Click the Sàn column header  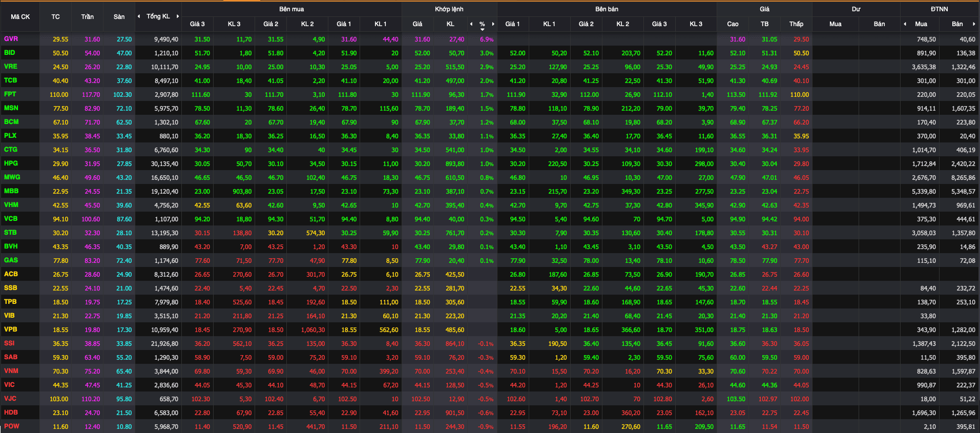(x=119, y=16)
